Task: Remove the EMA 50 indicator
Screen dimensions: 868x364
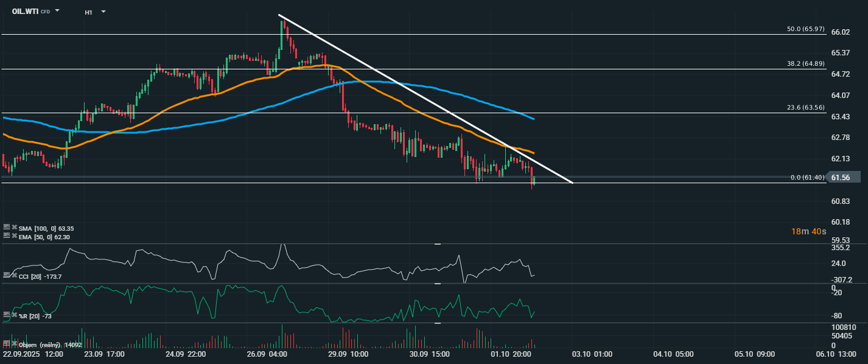Action: click(x=14, y=235)
